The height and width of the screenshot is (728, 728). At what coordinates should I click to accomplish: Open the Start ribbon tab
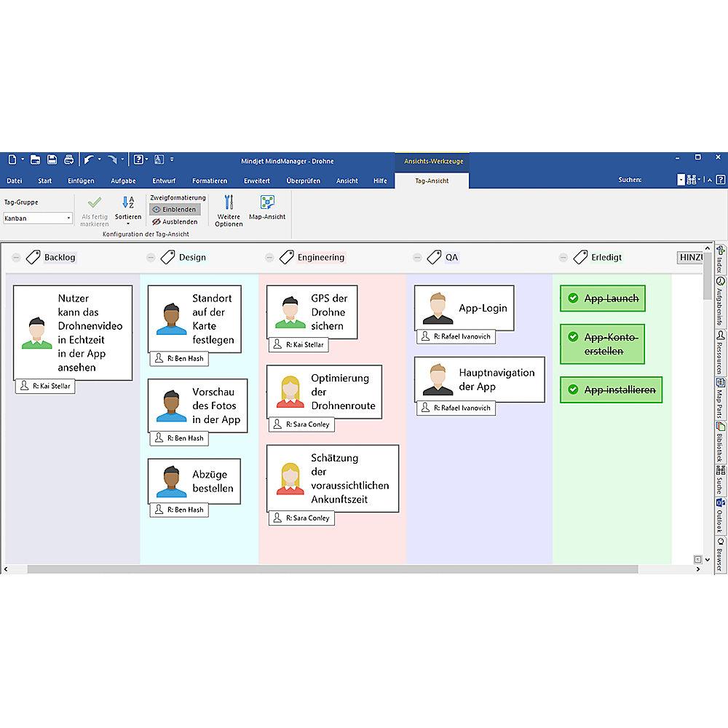(44, 181)
